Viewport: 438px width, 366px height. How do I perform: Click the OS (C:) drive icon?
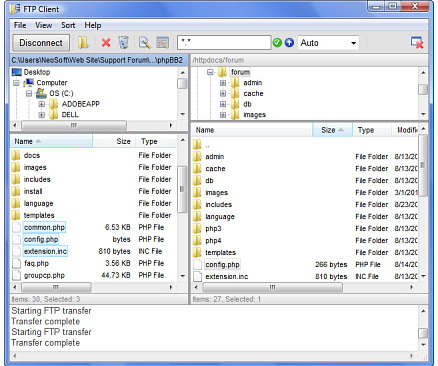click(41, 93)
